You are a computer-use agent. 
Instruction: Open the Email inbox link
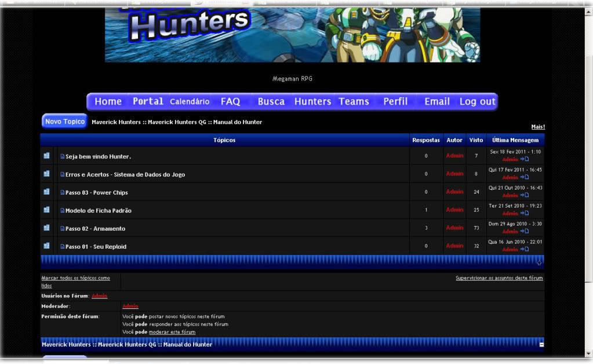tap(437, 101)
